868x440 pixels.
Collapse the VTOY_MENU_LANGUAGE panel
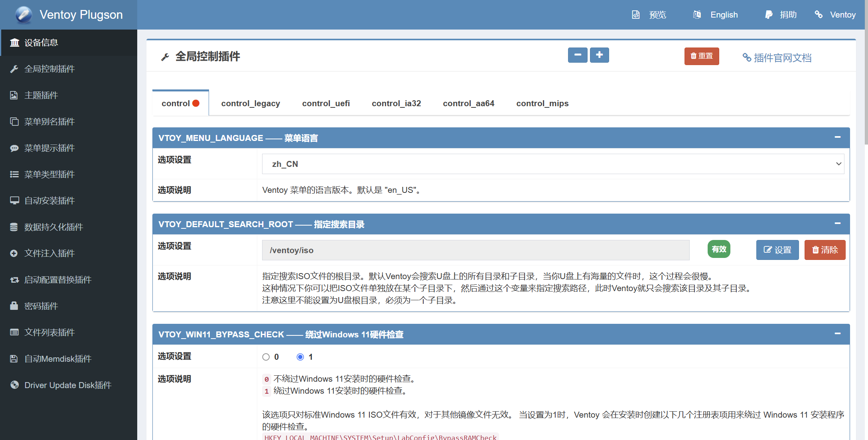(x=838, y=137)
